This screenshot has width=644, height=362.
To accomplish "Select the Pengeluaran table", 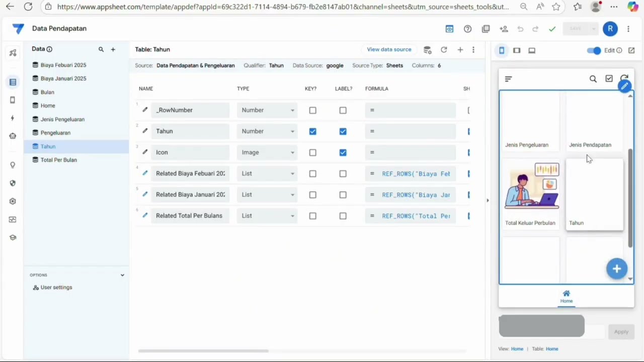I will 55,133.
